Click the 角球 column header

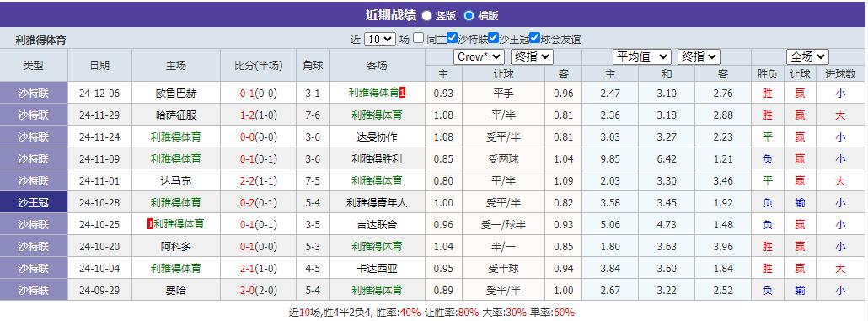coord(313,66)
